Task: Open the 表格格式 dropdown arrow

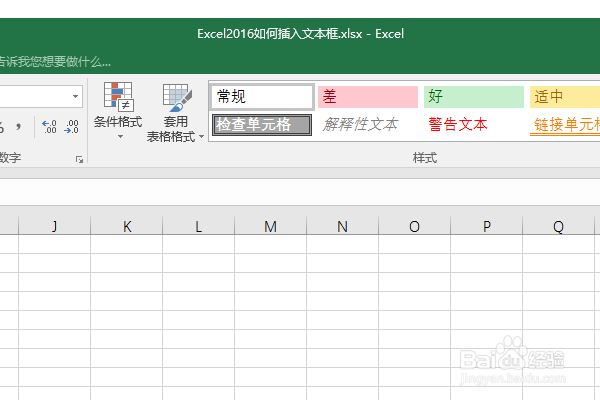Action: (x=201, y=136)
